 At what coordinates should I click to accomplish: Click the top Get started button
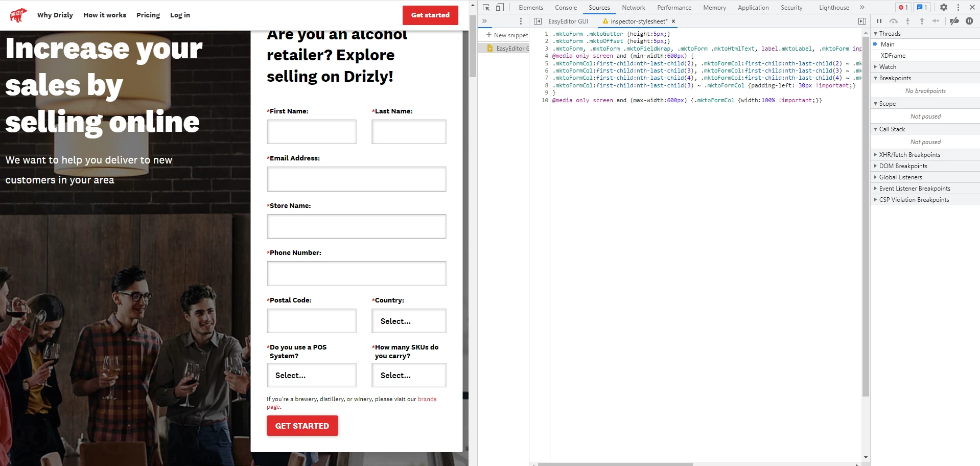[430, 15]
